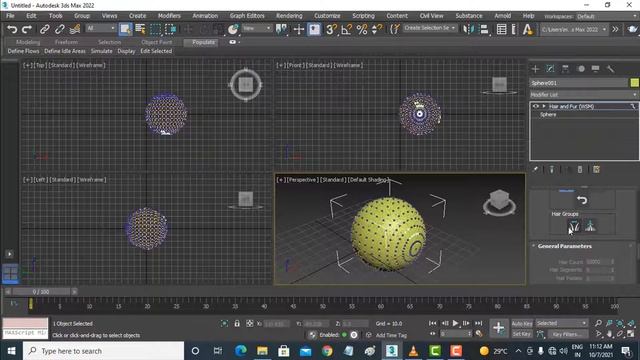This screenshot has height=360, width=640.
Task: Activate Select and Manipulate crosshair tool
Action: pyautogui.click(x=299, y=29)
